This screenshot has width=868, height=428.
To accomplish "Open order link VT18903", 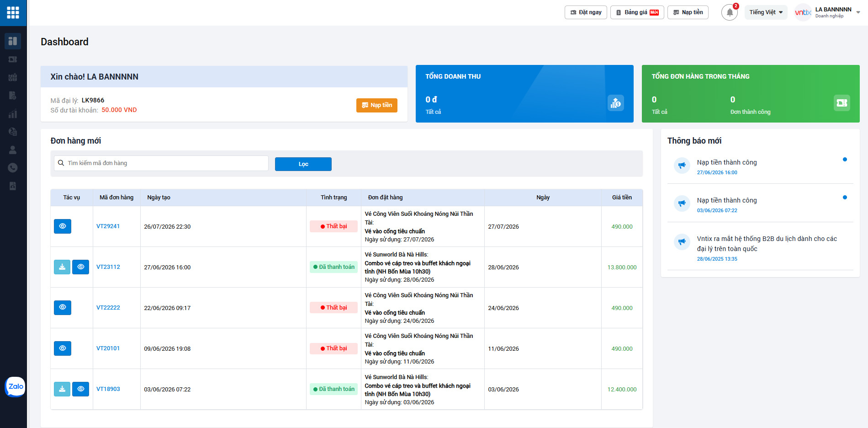I will pos(108,389).
